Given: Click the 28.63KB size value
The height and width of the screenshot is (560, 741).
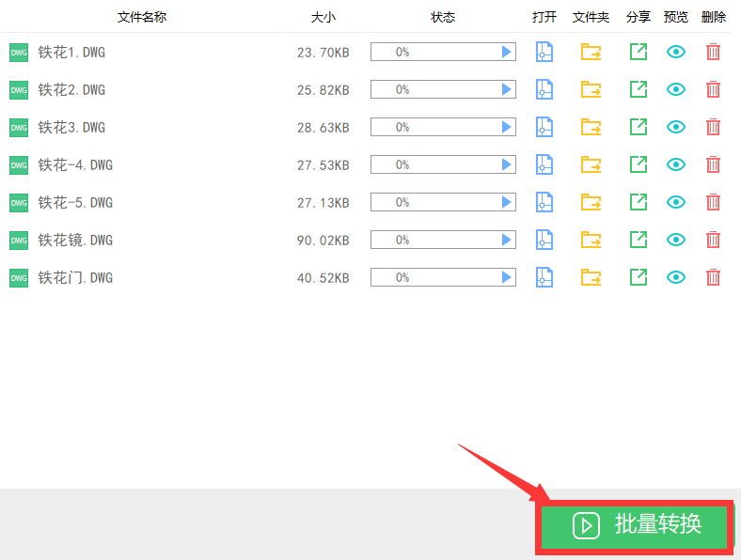Looking at the screenshot, I should [x=323, y=128].
